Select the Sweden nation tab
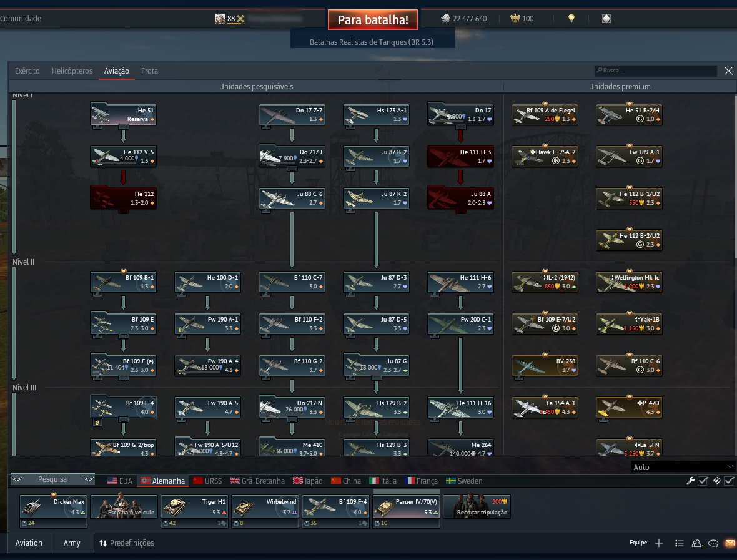Viewport: 737px width, 560px height. 464,481
